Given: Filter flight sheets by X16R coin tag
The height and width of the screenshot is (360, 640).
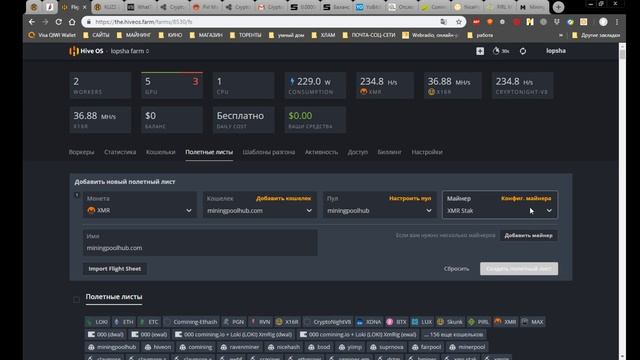Looking at the screenshot, I should click(x=287, y=322).
